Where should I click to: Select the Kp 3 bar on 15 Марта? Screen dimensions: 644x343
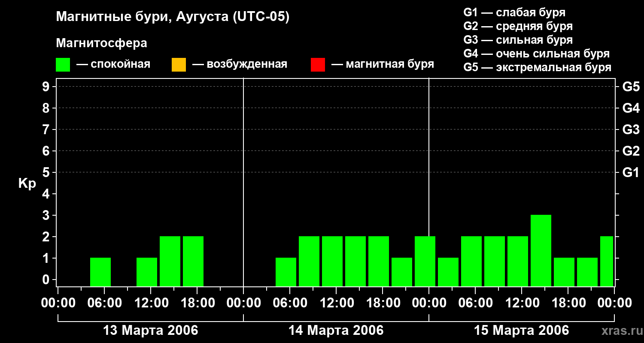(541, 250)
